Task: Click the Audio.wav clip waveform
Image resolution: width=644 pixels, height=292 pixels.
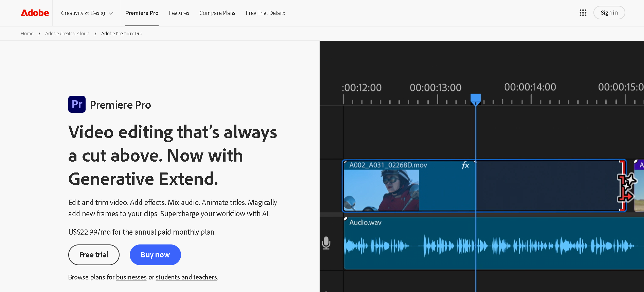Action: [x=489, y=245]
